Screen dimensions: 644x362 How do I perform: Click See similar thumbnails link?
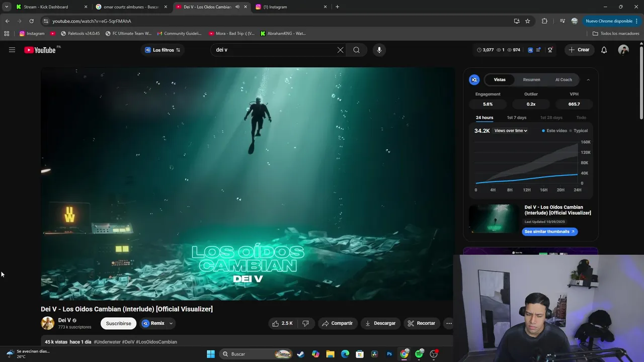tap(549, 232)
